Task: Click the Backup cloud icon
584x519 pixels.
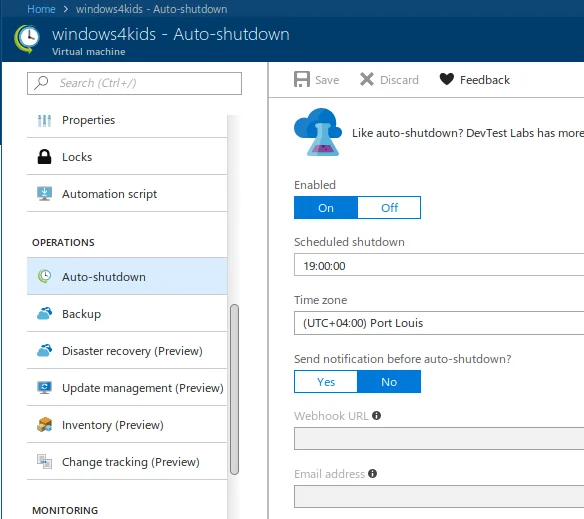Action: pyautogui.click(x=44, y=314)
